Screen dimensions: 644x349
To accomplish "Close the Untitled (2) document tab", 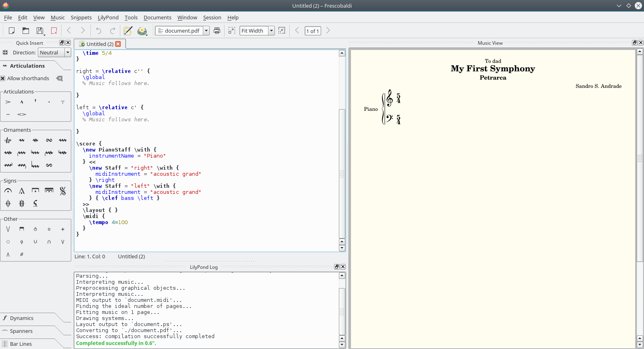I will click(x=118, y=44).
